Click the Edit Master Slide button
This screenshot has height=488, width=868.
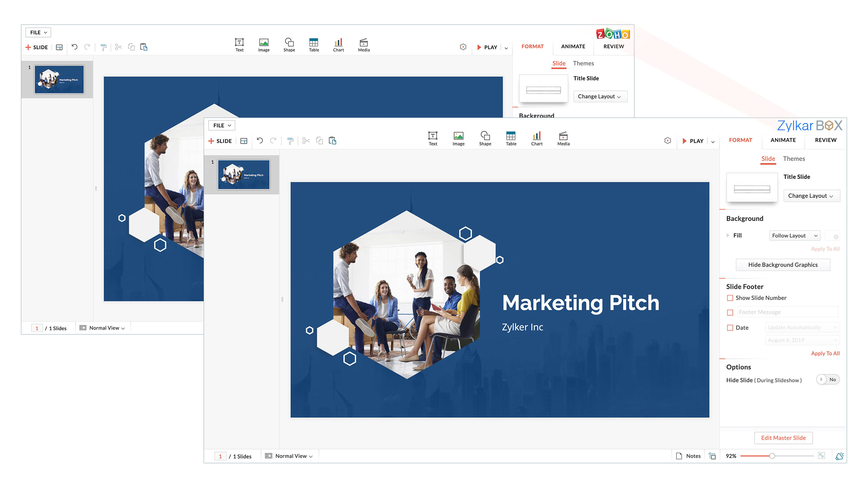[x=783, y=438]
